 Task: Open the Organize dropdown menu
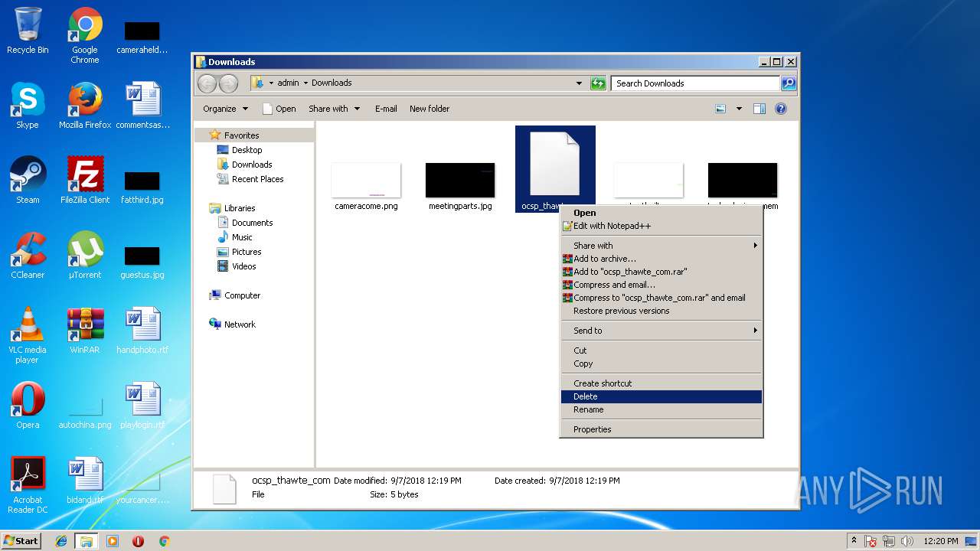[226, 109]
